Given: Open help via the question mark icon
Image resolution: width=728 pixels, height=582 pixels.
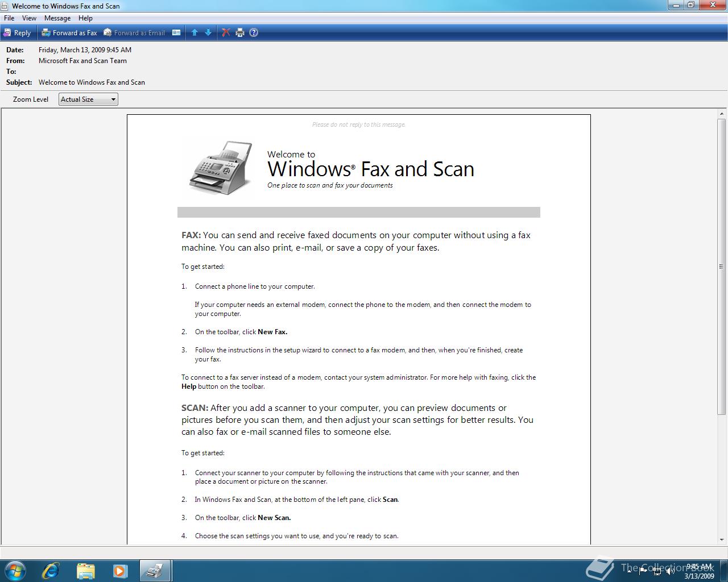Looking at the screenshot, I should coord(254,33).
